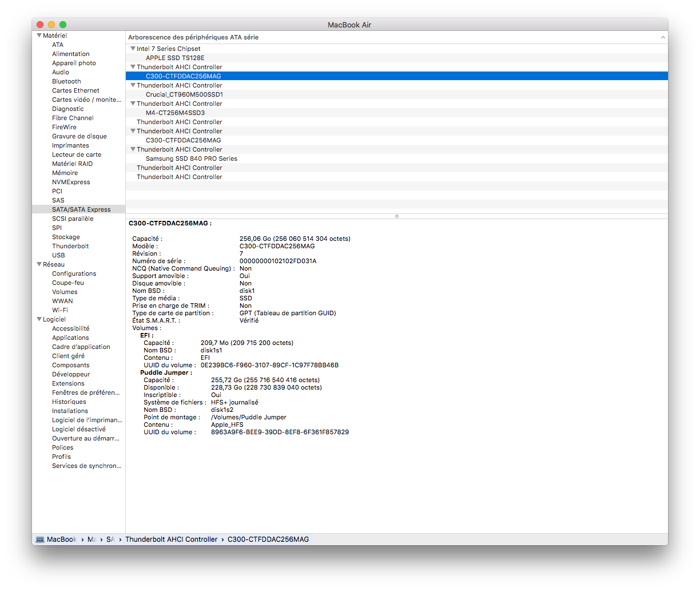Select Polices in sidebar
This screenshot has width=700, height=591.
[x=63, y=447]
